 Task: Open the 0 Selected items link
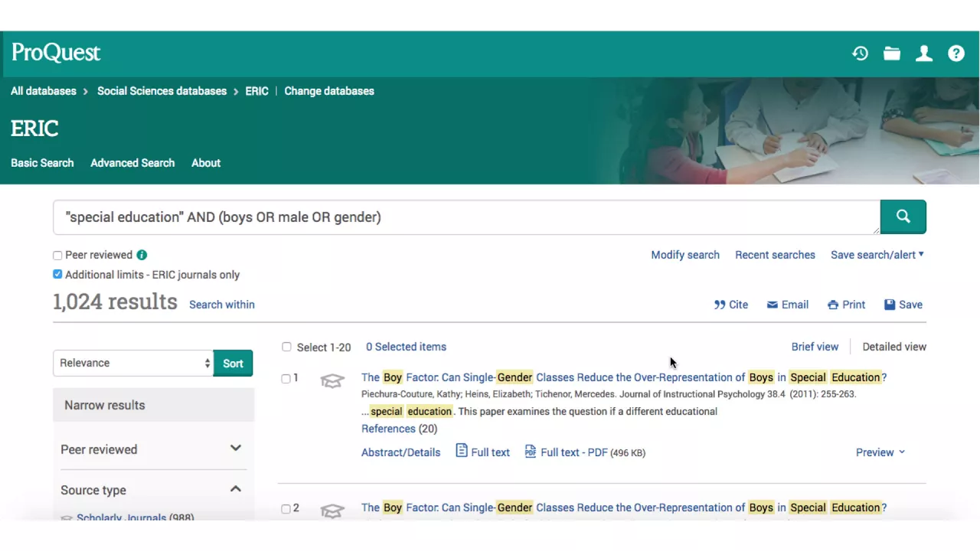point(406,347)
